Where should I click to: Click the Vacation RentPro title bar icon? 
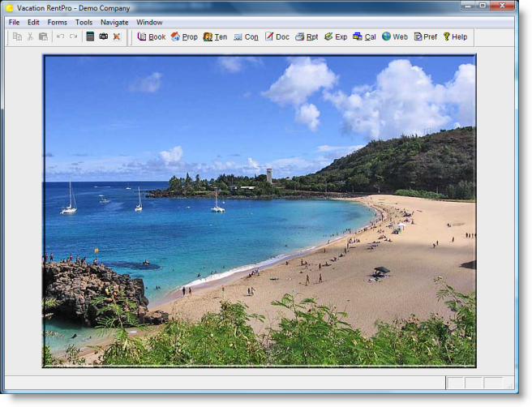point(10,8)
